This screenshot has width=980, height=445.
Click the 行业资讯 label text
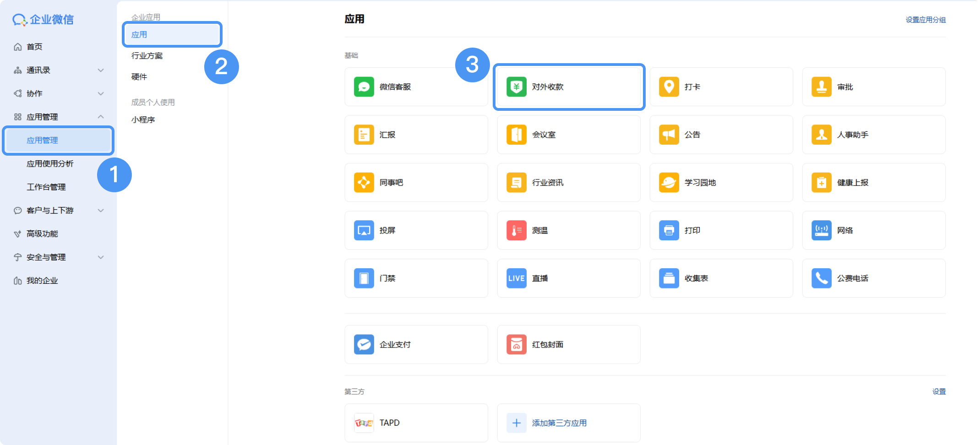pyautogui.click(x=548, y=183)
